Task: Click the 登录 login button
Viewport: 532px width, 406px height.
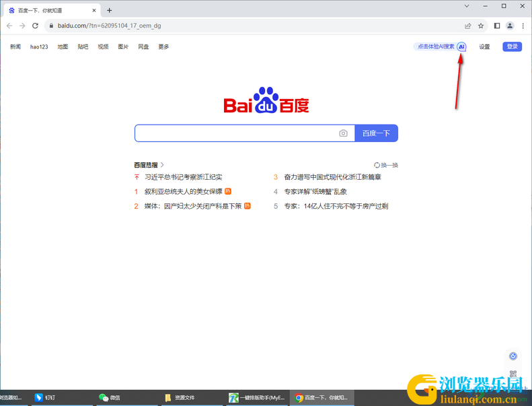Action: pos(512,46)
